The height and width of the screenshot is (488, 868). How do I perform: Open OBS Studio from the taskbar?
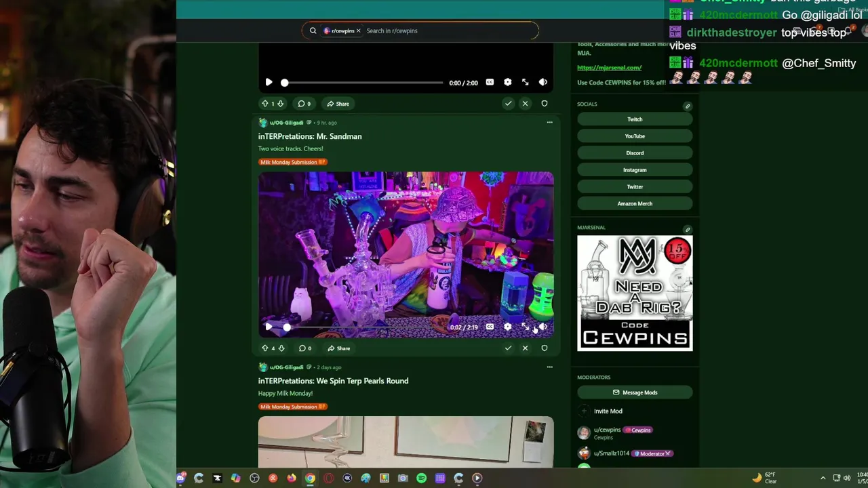[254, 478]
